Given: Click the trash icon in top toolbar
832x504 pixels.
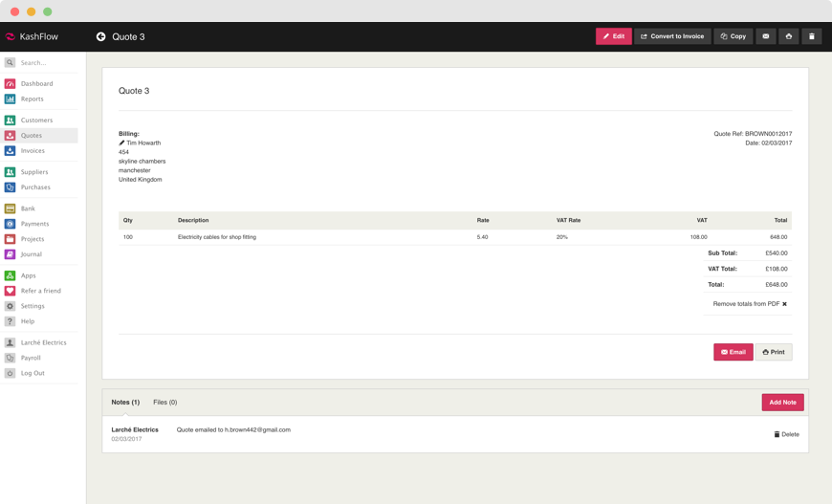Looking at the screenshot, I should 811,36.
